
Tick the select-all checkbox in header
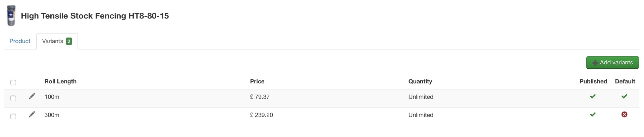(13, 82)
